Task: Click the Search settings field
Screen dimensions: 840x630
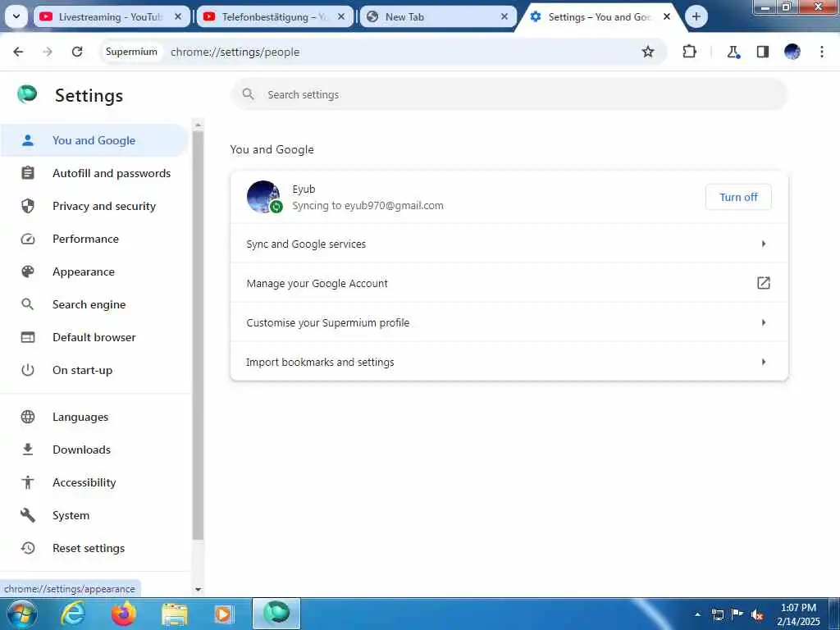Action: click(509, 94)
